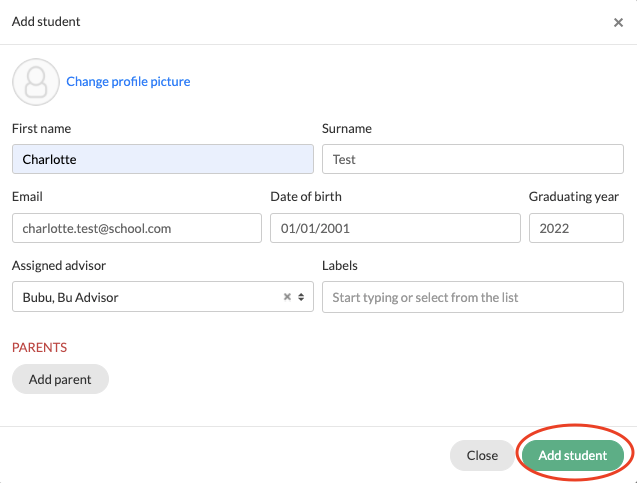The height and width of the screenshot is (483, 637).
Task: Focus the Graduating year field
Action: point(576,228)
